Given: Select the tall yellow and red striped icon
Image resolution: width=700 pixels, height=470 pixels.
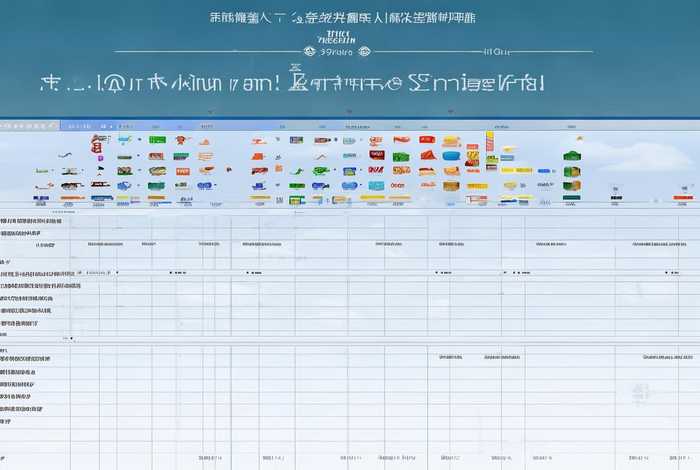Looking at the screenshot, I should tap(490, 141).
